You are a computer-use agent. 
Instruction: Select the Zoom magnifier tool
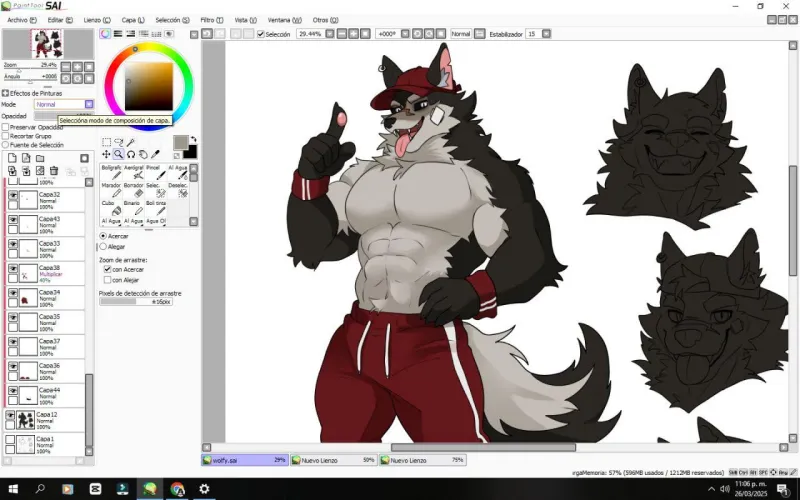pos(118,154)
